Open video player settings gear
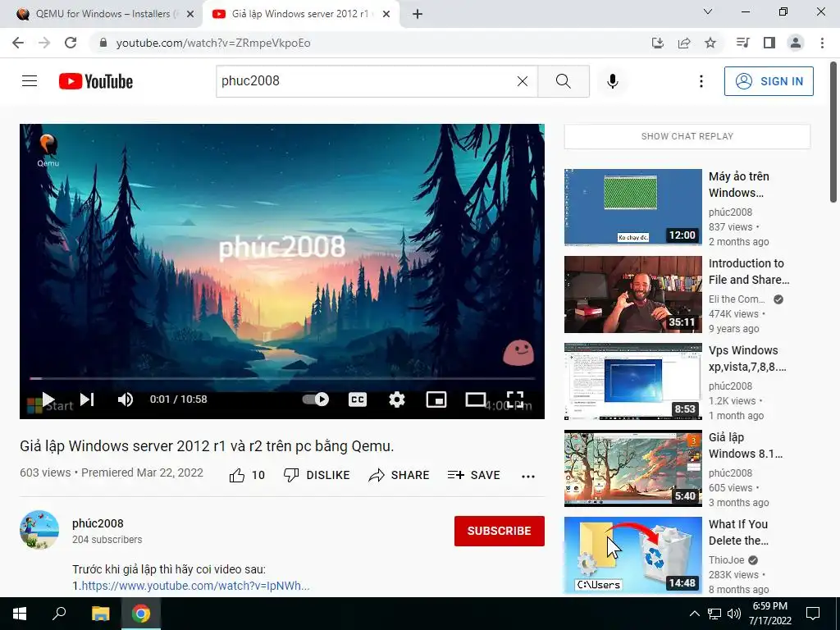This screenshot has height=630, width=840. pyautogui.click(x=397, y=399)
